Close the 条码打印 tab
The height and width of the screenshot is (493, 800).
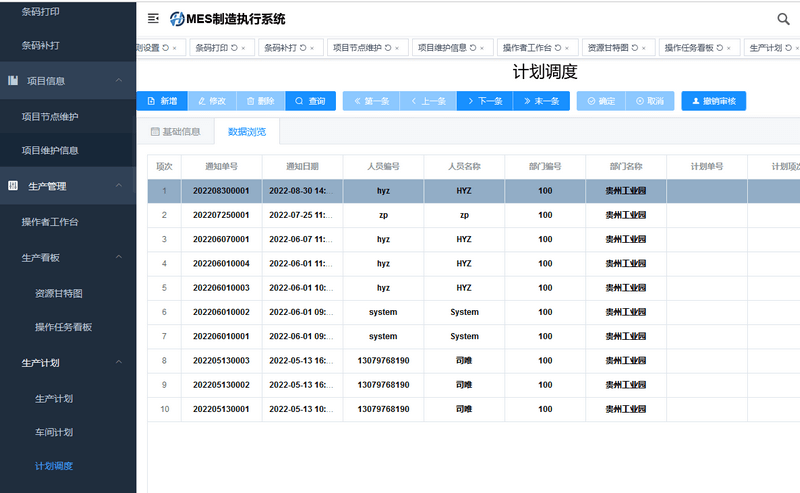tap(243, 48)
